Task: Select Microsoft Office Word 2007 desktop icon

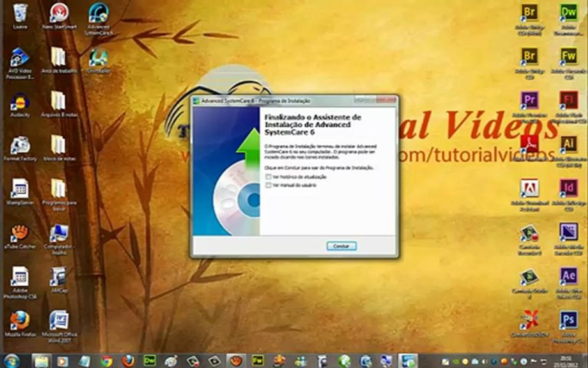Action: pyautogui.click(x=59, y=326)
